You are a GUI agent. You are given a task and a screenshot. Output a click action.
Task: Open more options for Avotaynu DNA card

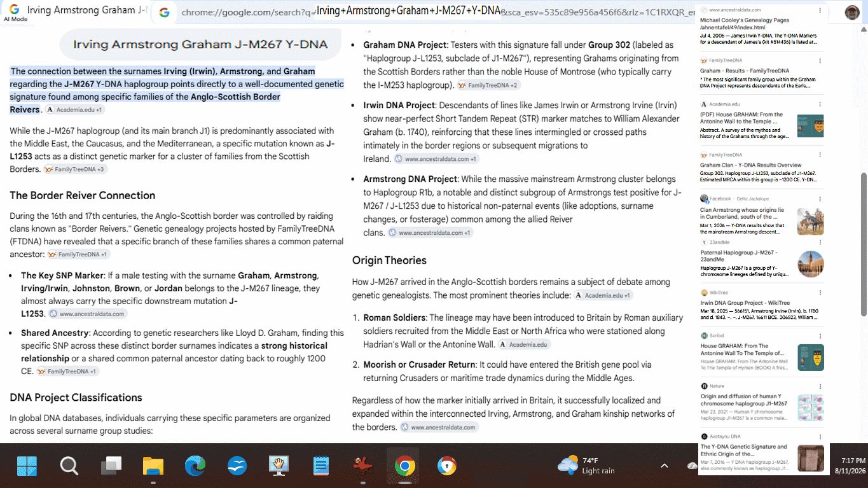[819, 436]
